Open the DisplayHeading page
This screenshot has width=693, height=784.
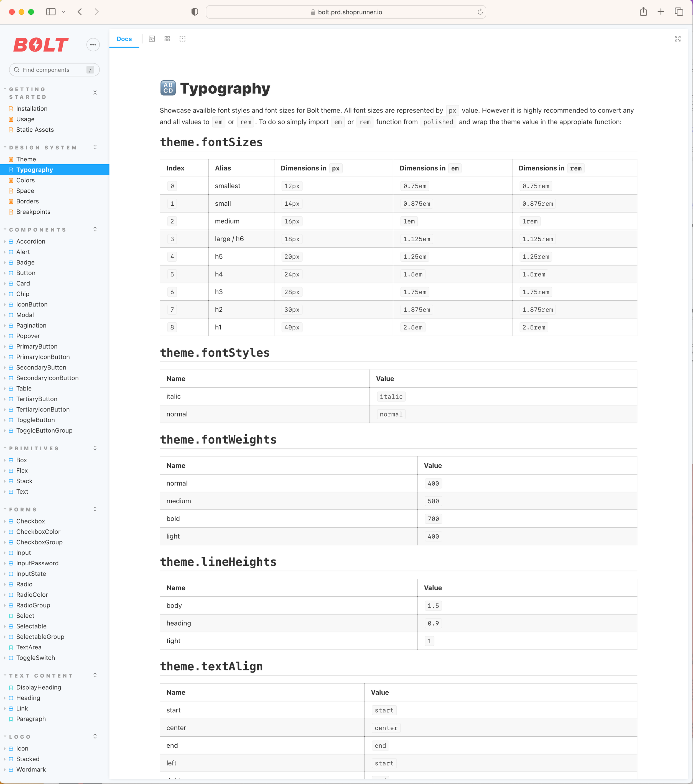coord(38,687)
